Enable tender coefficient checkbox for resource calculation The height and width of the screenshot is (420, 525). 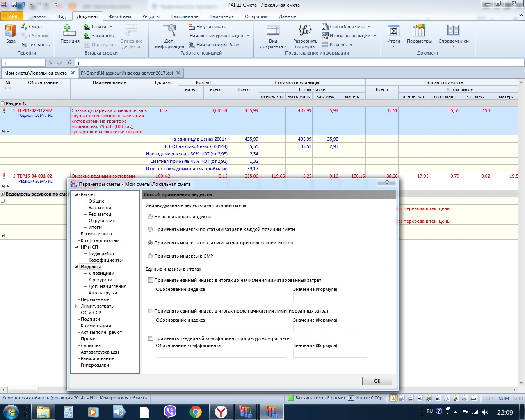point(151,338)
